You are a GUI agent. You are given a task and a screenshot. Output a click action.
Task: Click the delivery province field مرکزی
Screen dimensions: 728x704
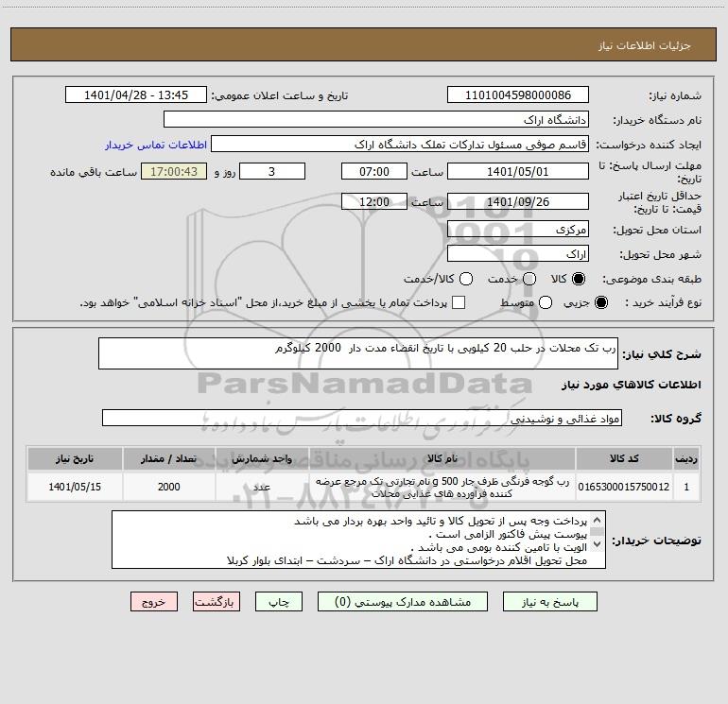pyautogui.click(x=518, y=230)
